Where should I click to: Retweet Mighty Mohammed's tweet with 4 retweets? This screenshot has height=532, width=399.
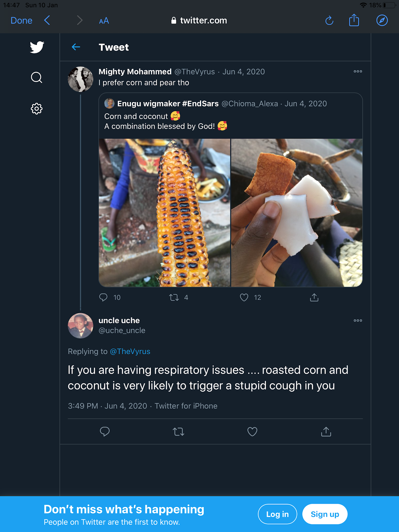pos(174,297)
